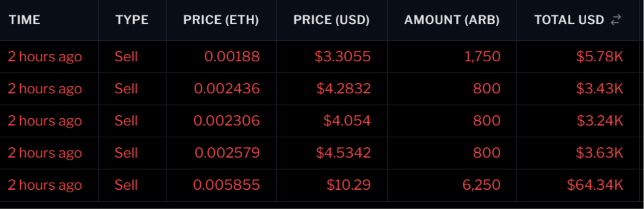The height and width of the screenshot is (209, 644).
Task: Select the PRICE (ETH) column header
Action: point(221,20)
